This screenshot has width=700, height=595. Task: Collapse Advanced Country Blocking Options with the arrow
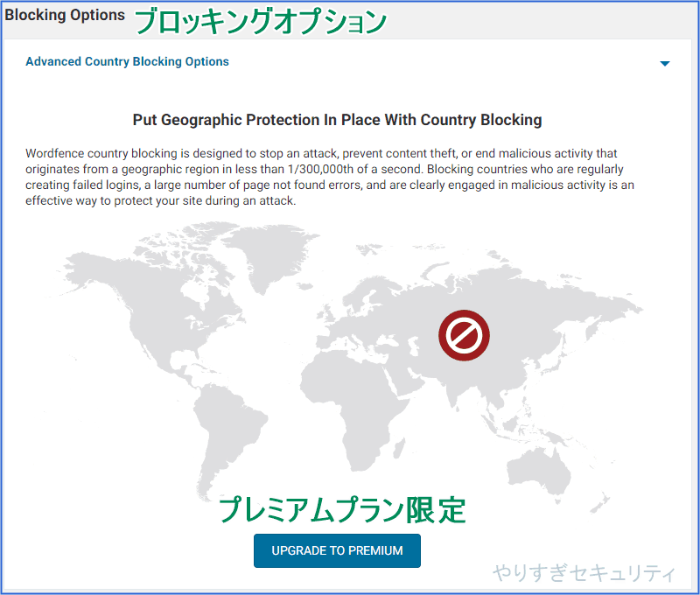point(665,63)
